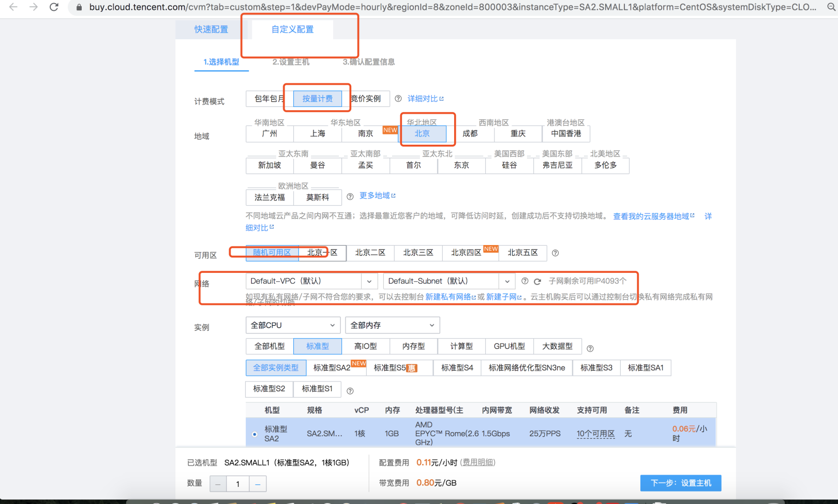The image size is (838, 504).
Task: Choose the 东京 region
Action: 461,165
